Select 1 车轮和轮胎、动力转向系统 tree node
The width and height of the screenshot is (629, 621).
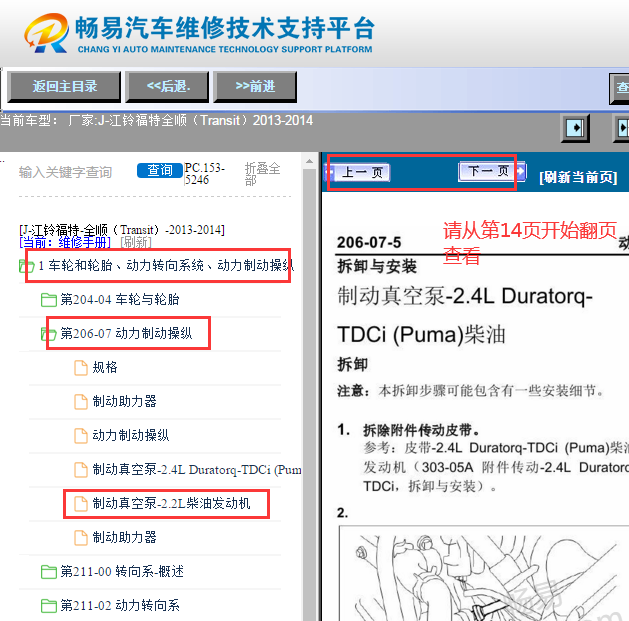166,266
